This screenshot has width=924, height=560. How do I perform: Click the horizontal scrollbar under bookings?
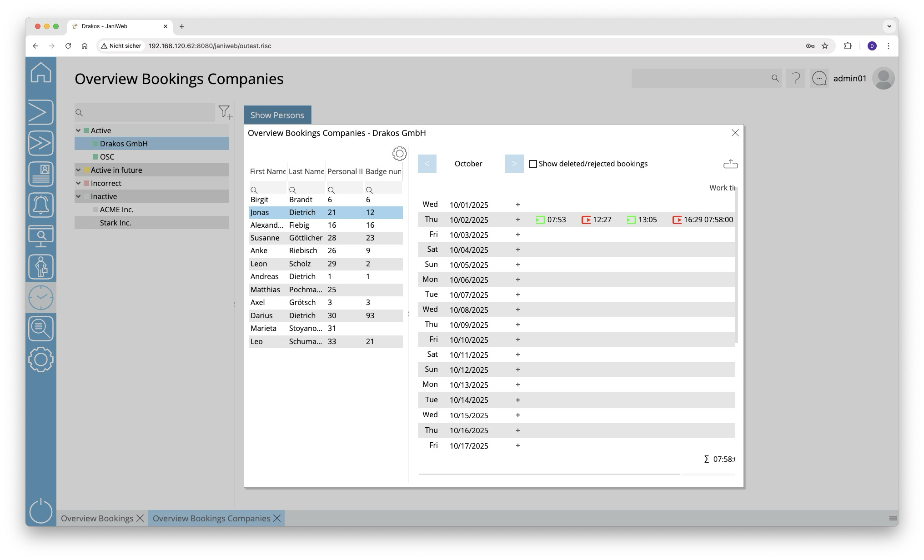[x=549, y=474]
